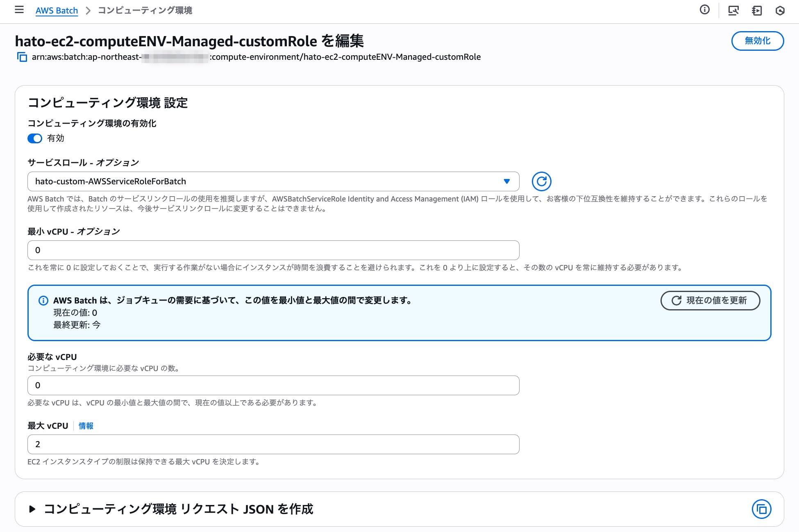Click the サービスロール - オプション label
The height and width of the screenshot is (532, 799).
click(83, 163)
